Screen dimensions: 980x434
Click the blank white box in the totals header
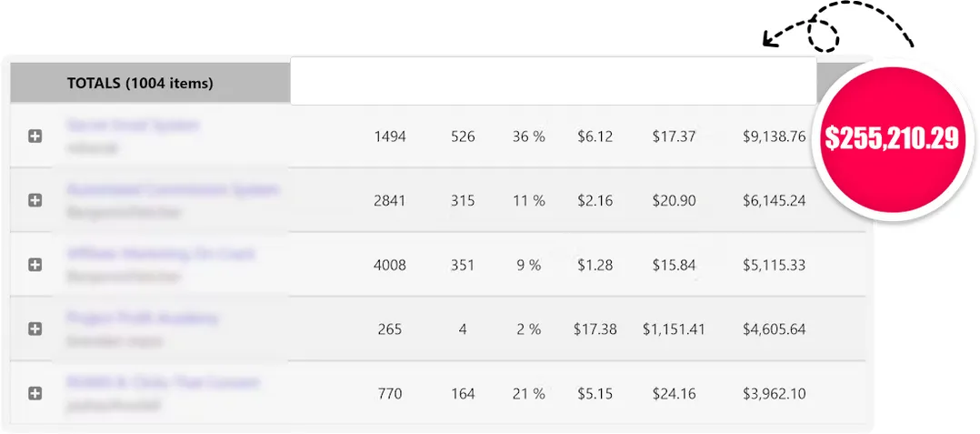(553, 81)
